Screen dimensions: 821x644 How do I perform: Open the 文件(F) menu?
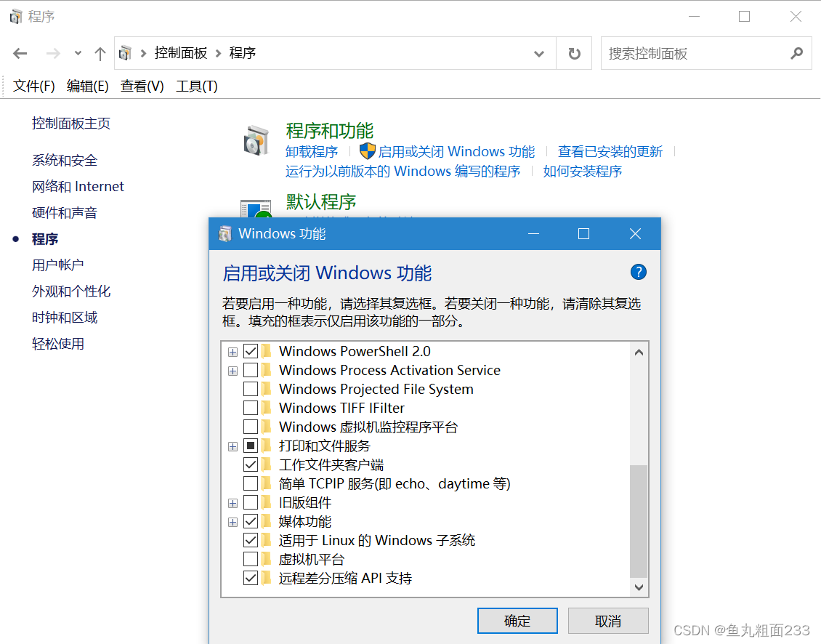33,86
